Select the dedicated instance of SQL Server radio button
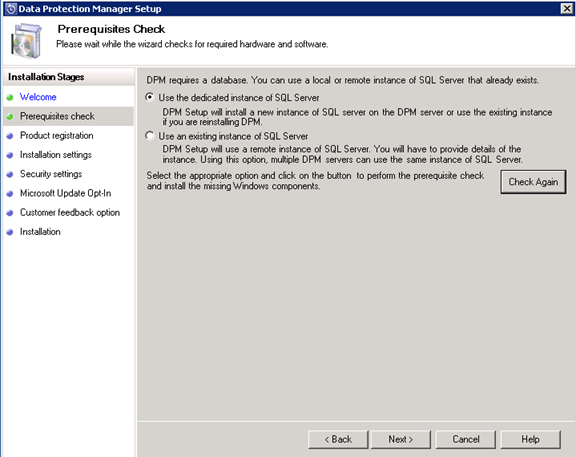 point(150,97)
